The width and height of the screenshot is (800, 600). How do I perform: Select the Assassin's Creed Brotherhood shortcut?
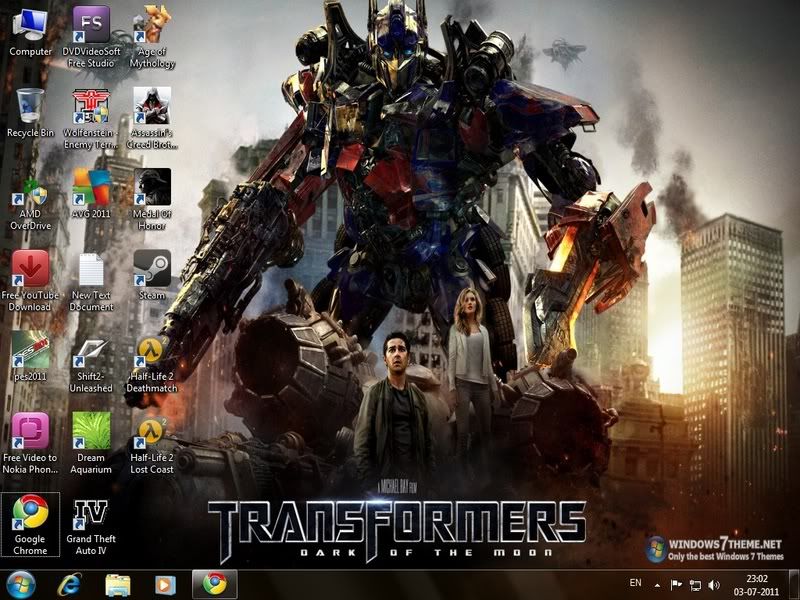tap(152, 118)
